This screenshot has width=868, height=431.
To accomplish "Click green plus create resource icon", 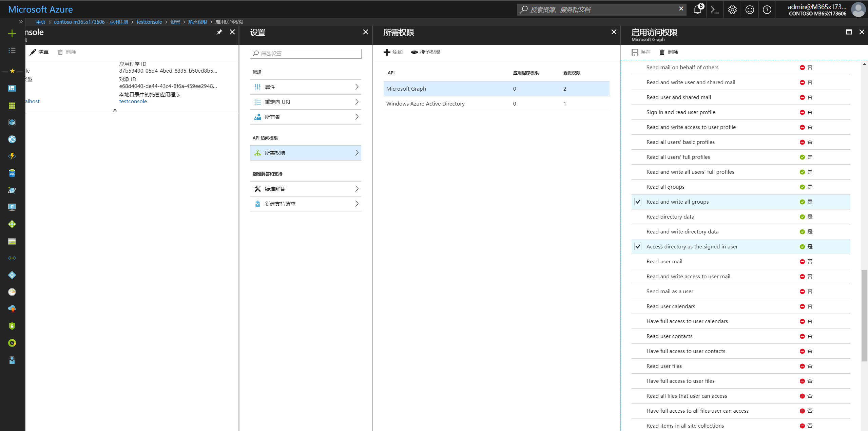I will point(12,33).
